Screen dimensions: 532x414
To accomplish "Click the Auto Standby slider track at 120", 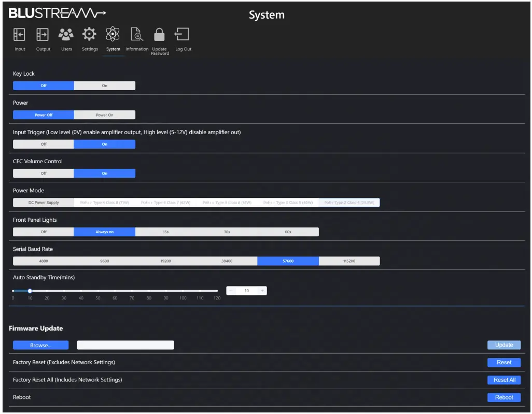I will coord(217,291).
